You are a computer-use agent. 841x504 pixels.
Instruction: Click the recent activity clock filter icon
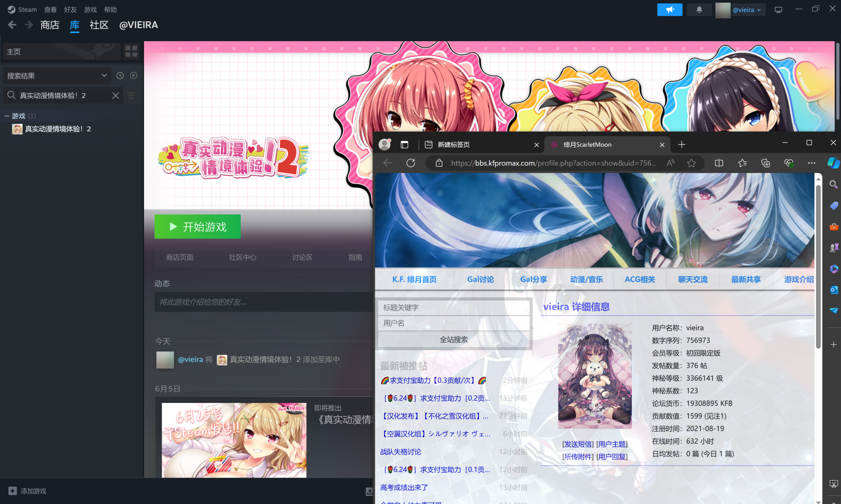click(x=120, y=75)
